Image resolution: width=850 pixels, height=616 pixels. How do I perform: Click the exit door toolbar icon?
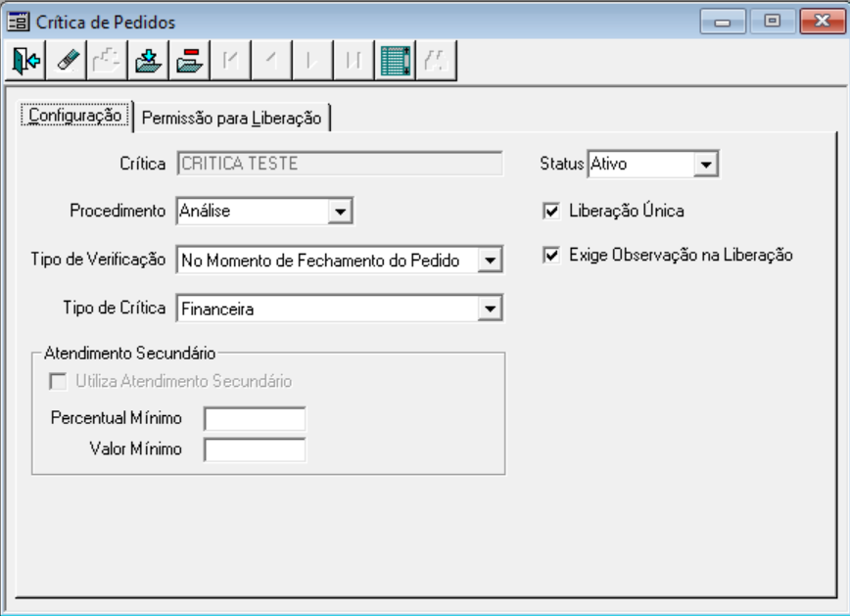pyautogui.click(x=25, y=60)
